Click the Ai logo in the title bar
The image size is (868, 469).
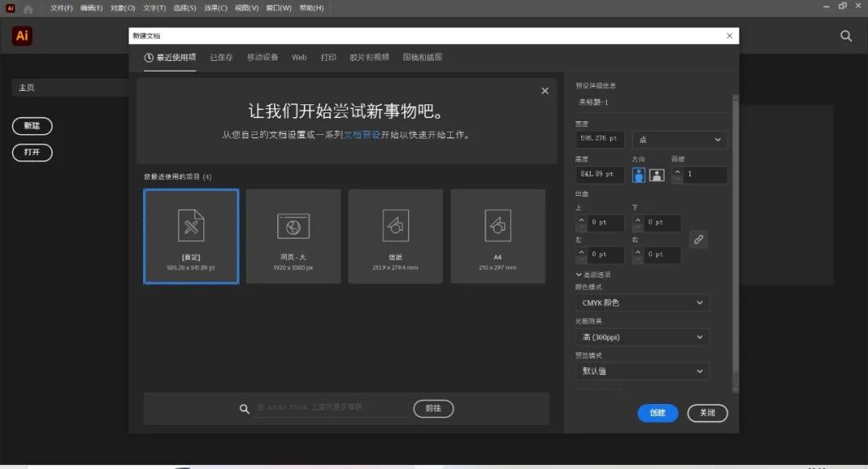9,8
